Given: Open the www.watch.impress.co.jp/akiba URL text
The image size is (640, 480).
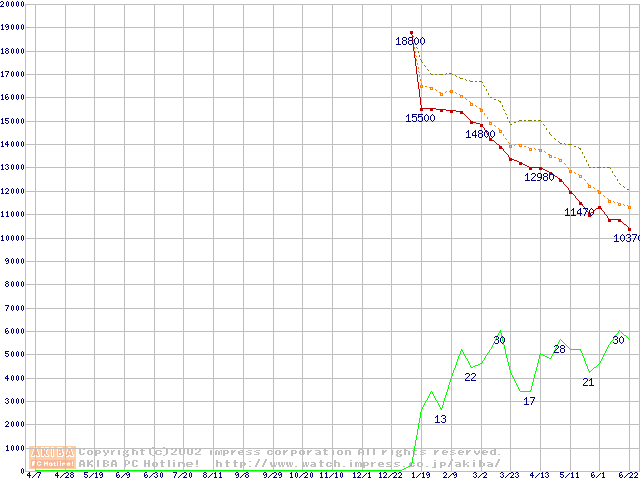Looking at the screenshot, I should 357,464.
